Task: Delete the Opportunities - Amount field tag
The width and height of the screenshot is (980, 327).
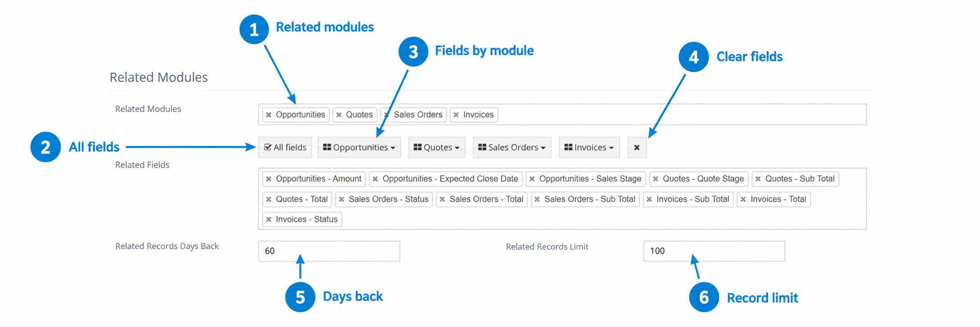Action: coord(268,179)
